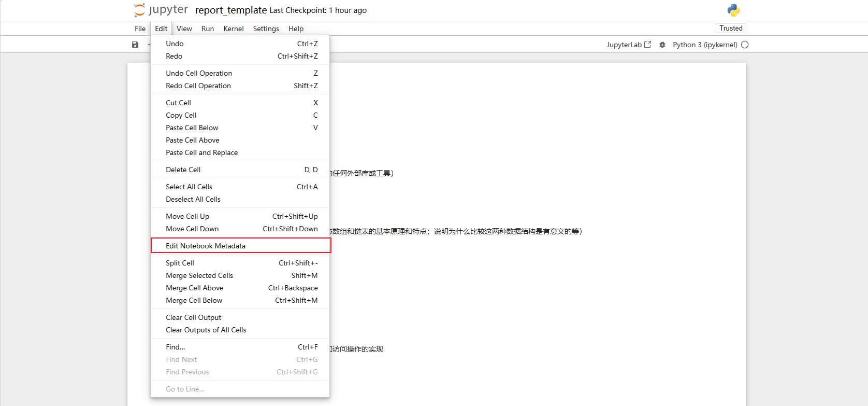This screenshot has width=868, height=406.
Task: Select Edit Notebook Metadata
Action: (x=206, y=246)
